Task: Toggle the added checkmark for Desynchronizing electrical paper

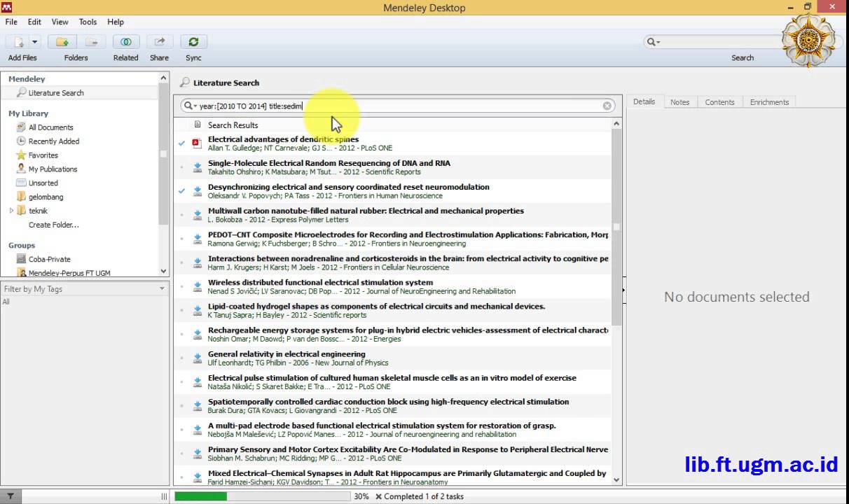Action: pos(182,190)
